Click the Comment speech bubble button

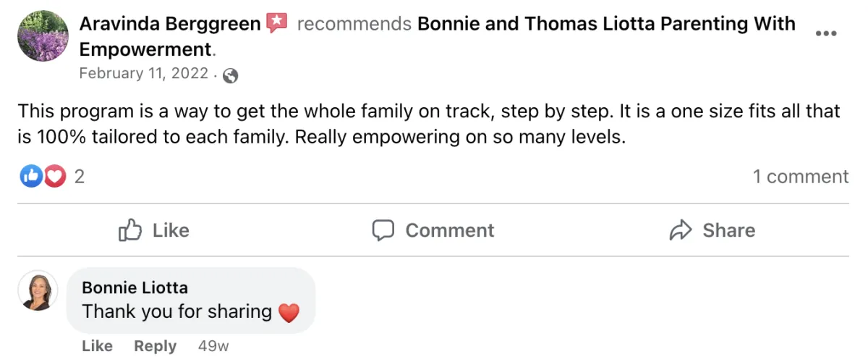pos(433,230)
